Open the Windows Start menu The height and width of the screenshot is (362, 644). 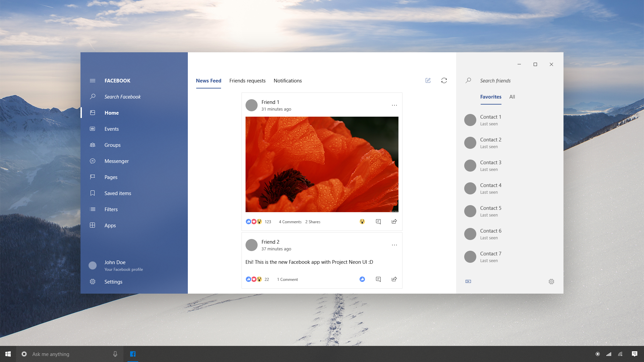(8, 354)
